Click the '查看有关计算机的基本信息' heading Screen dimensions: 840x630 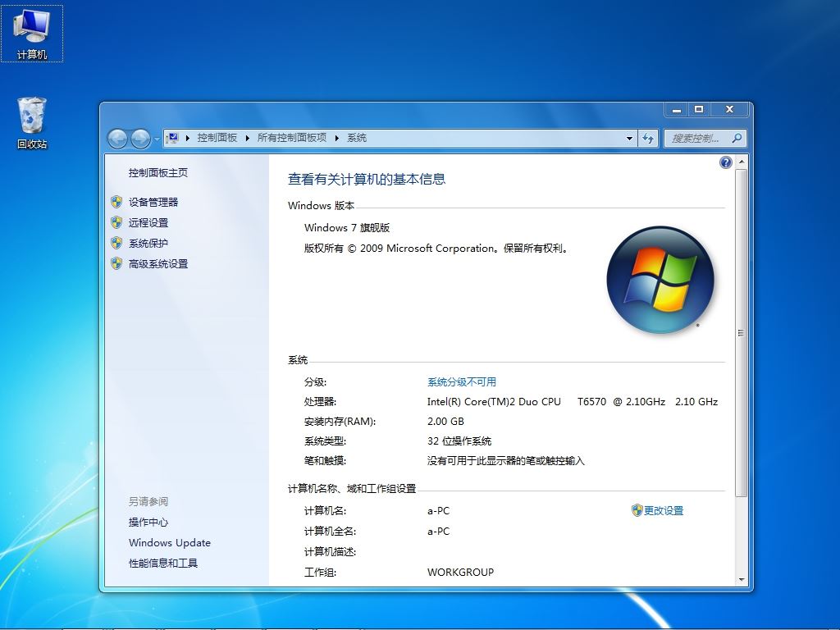[367, 179]
